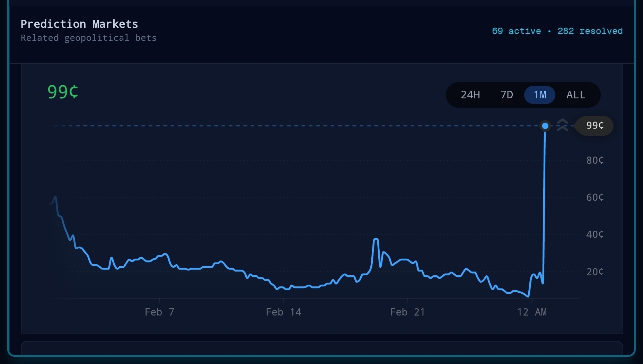The width and height of the screenshot is (643, 364).
Task: Switch chart to 7D range
Action: [x=507, y=95]
